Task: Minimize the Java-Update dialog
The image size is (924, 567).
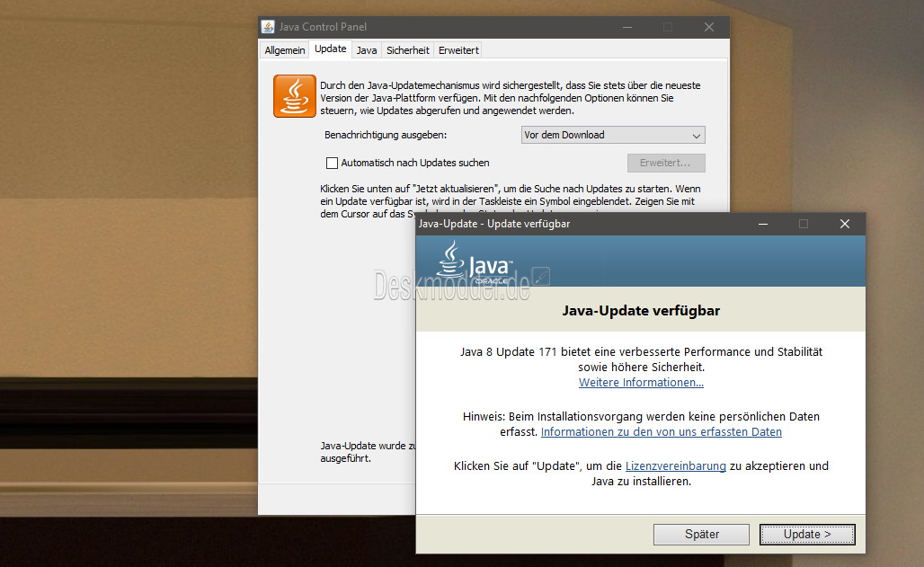Action: click(763, 224)
